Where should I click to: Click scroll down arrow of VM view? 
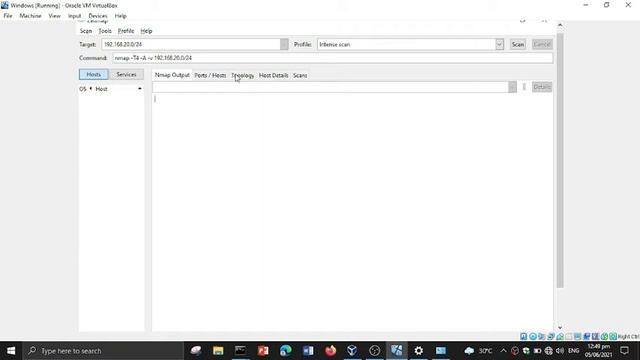(560, 327)
